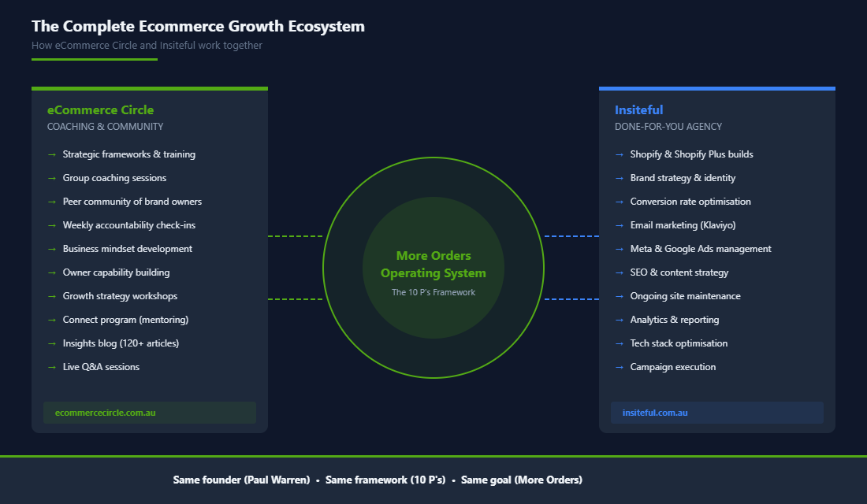Click 'More Orders Operating System' center text
This screenshot has height=504, width=867.
tap(433, 264)
